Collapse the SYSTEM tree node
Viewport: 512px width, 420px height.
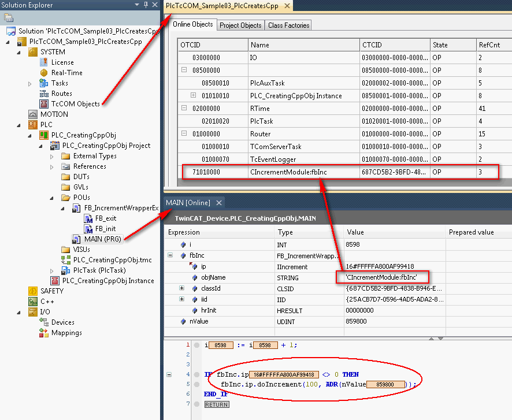(19, 52)
